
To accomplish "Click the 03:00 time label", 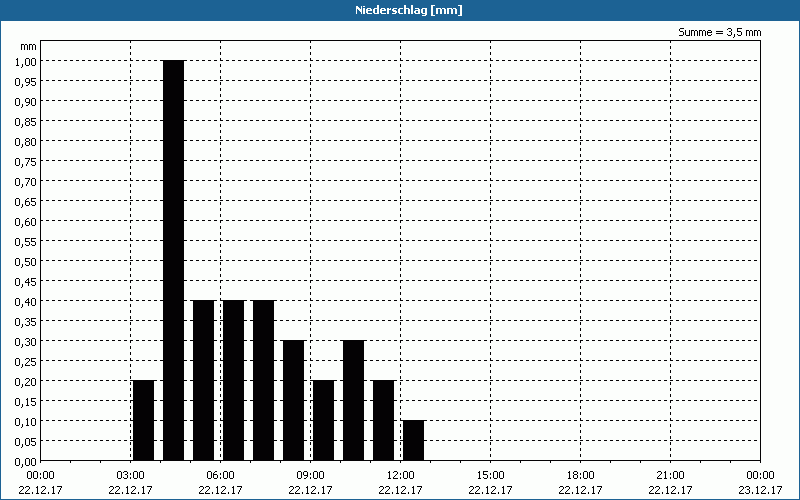I will 131,476.
